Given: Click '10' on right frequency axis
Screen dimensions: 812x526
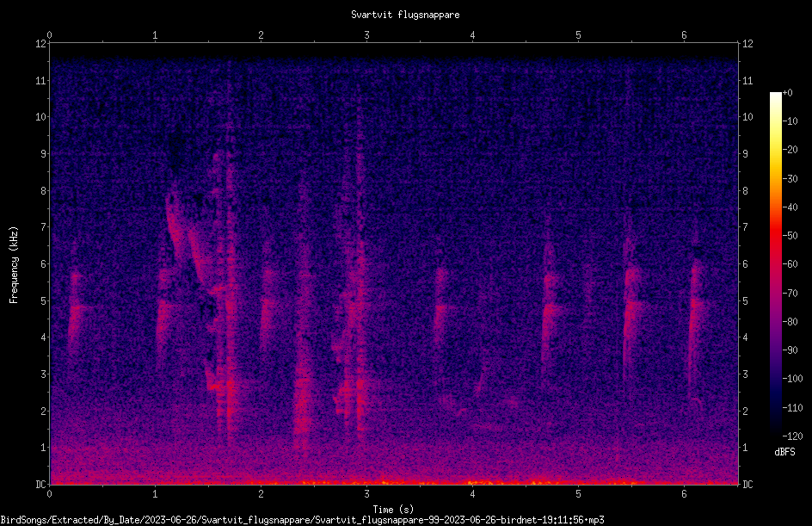Looking at the screenshot, I should tap(747, 117).
